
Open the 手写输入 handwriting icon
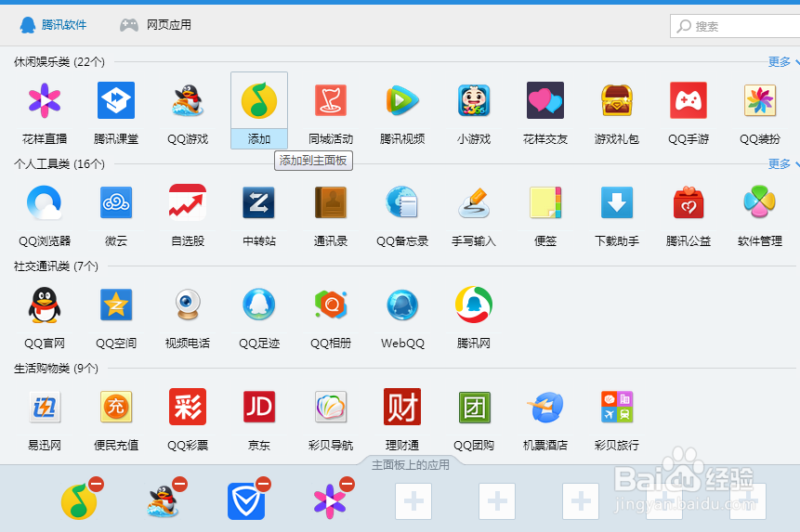click(474, 202)
